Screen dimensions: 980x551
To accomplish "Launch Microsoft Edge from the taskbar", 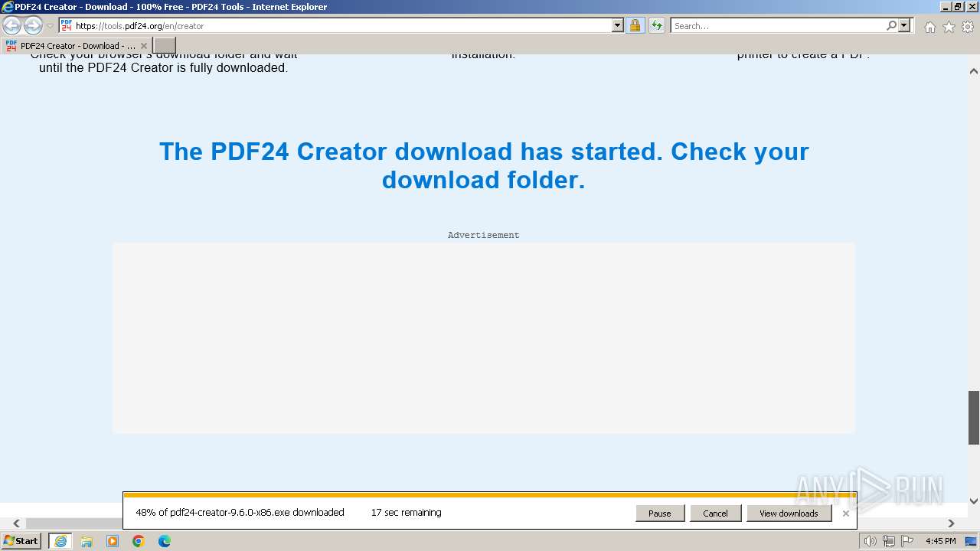I will 165,541.
